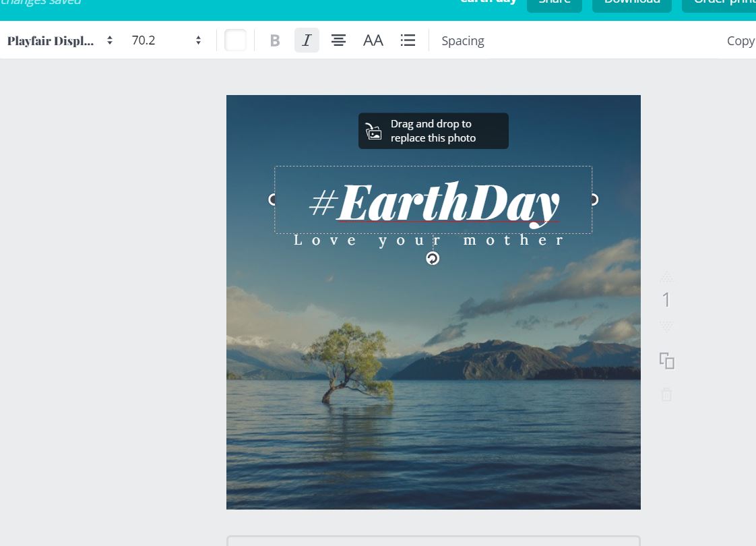756x546 pixels.
Task: Duplicate the current page
Action: tap(666, 361)
